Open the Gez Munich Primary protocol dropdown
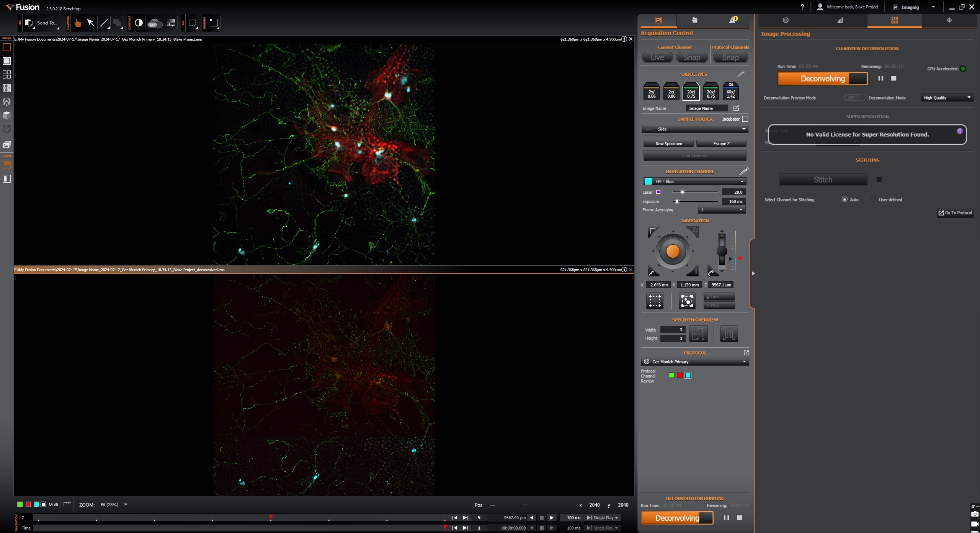Image resolution: width=980 pixels, height=533 pixels. coord(695,362)
